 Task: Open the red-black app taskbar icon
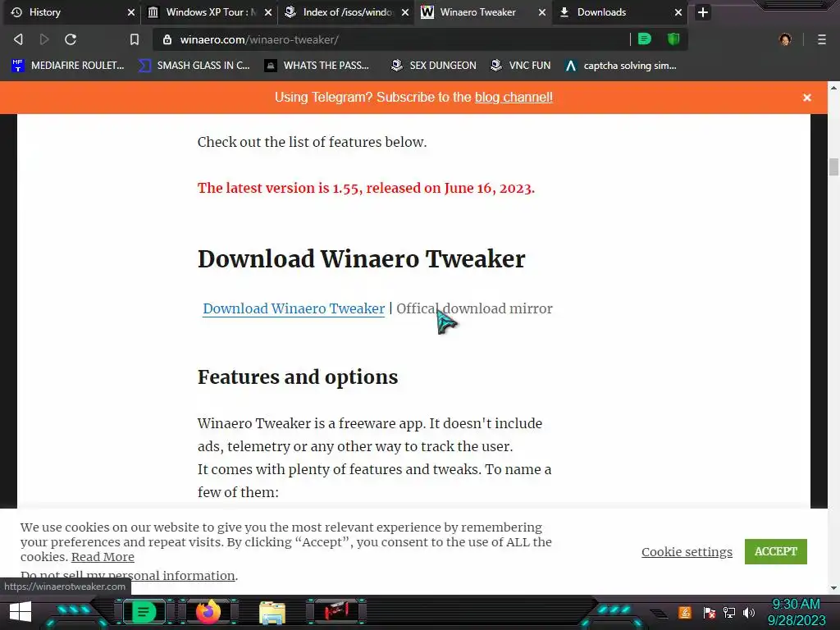[x=336, y=611]
